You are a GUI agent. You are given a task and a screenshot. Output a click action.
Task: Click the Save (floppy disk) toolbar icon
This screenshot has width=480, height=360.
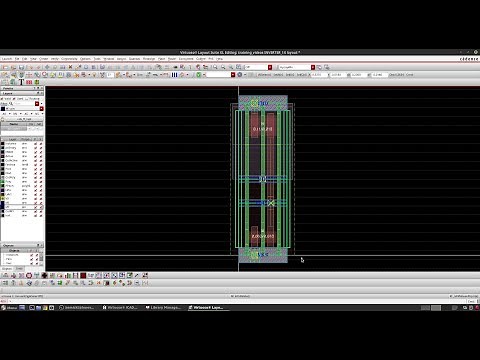point(21,67)
